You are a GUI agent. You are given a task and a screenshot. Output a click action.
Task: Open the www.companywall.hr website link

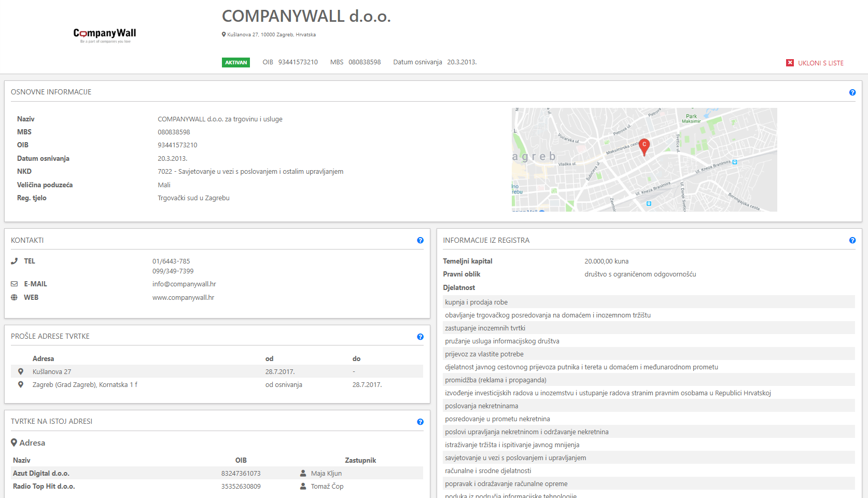tap(183, 297)
